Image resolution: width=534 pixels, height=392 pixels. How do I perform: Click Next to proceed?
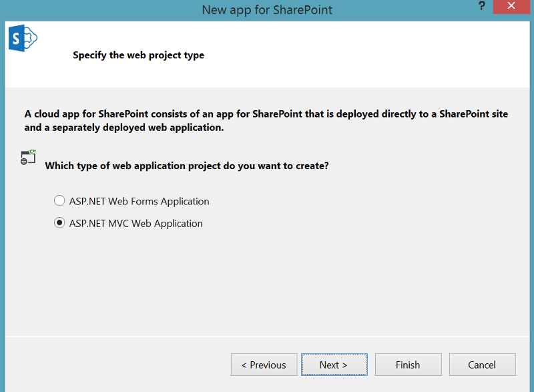[x=334, y=365]
